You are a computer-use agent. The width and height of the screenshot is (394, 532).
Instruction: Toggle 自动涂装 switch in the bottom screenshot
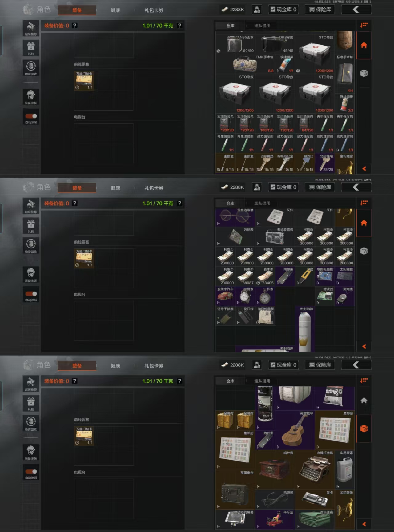pos(31,471)
